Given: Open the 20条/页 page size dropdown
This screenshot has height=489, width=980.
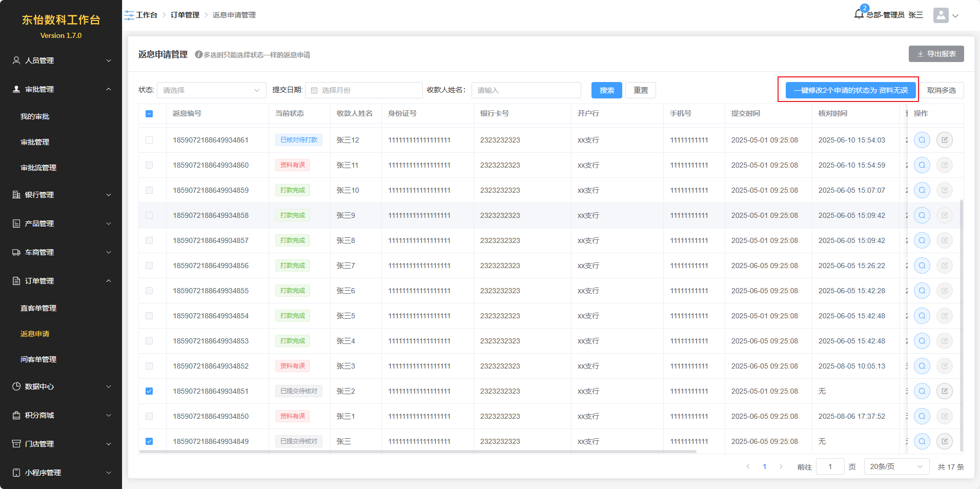Looking at the screenshot, I should (896, 466).
